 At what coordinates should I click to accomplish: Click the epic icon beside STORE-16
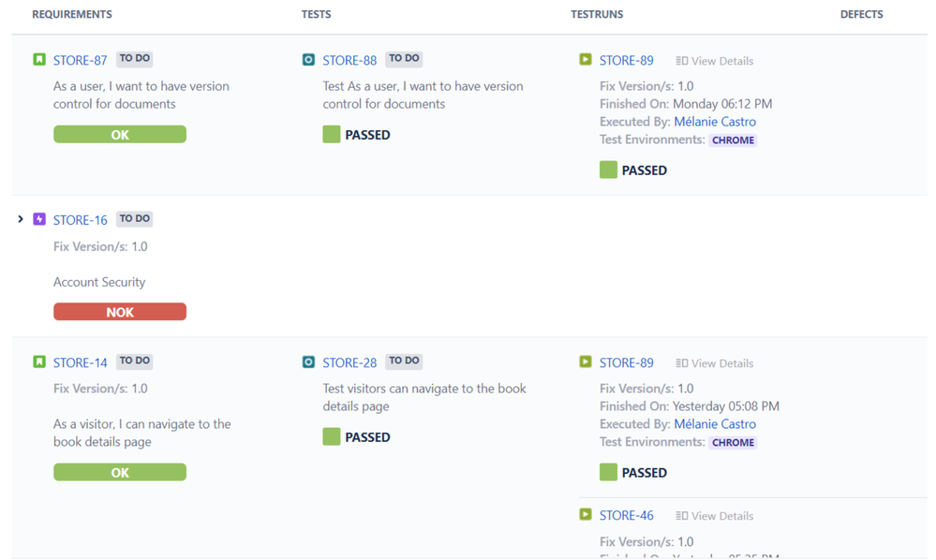39,219
